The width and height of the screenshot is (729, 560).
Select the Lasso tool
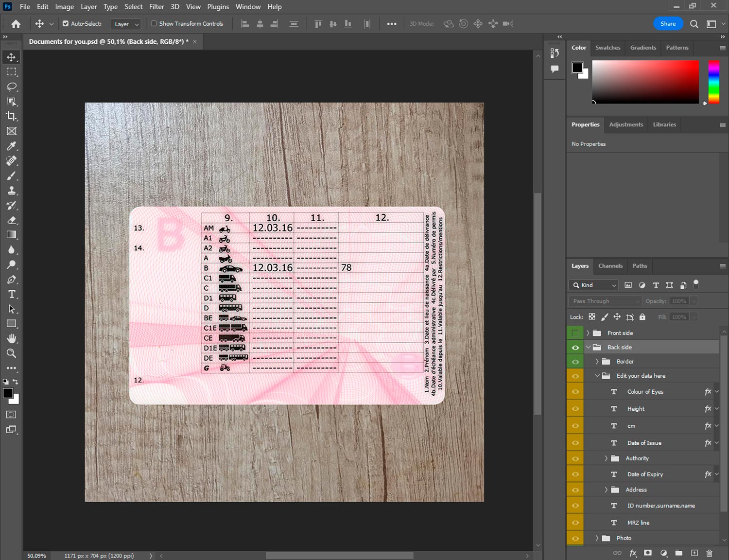(11, 87)
